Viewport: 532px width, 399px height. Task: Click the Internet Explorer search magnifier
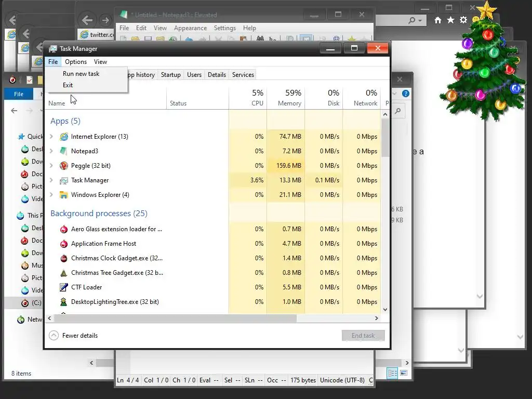coord(412,20)
